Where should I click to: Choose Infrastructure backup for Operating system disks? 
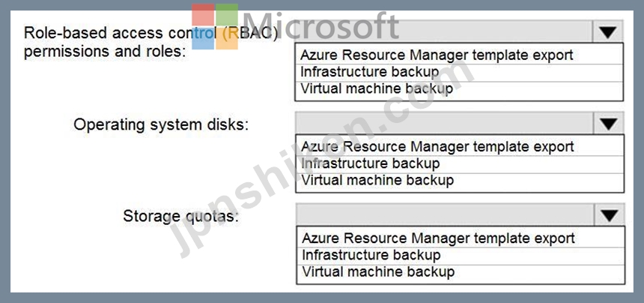tap(460, 164)
